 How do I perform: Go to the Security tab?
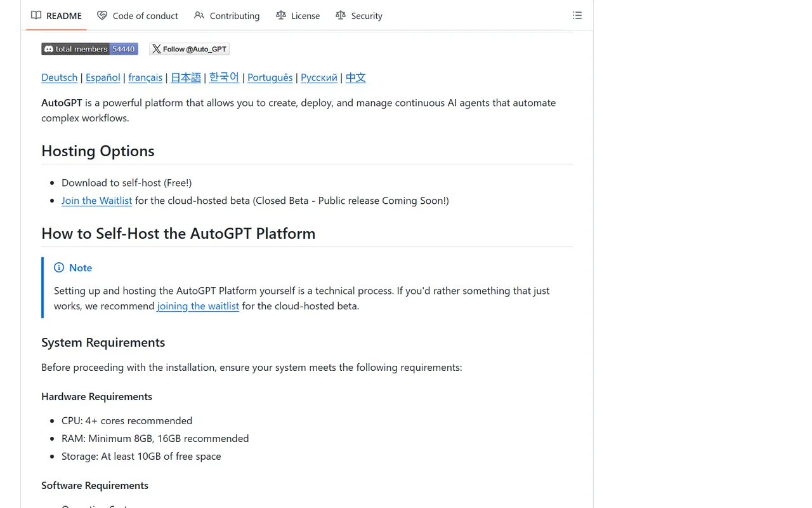pos(359,16)
